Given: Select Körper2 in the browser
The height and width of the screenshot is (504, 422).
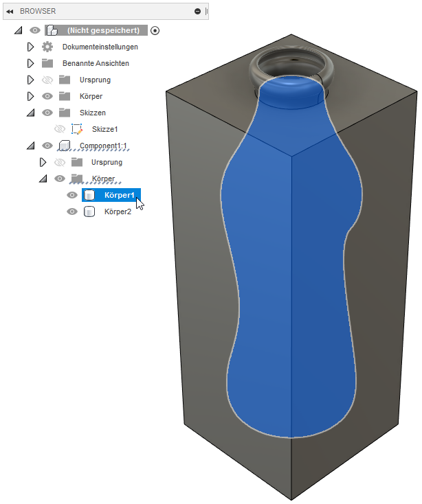Looking at the screenshot, I should pyautogui.click(x=118, y=211).
